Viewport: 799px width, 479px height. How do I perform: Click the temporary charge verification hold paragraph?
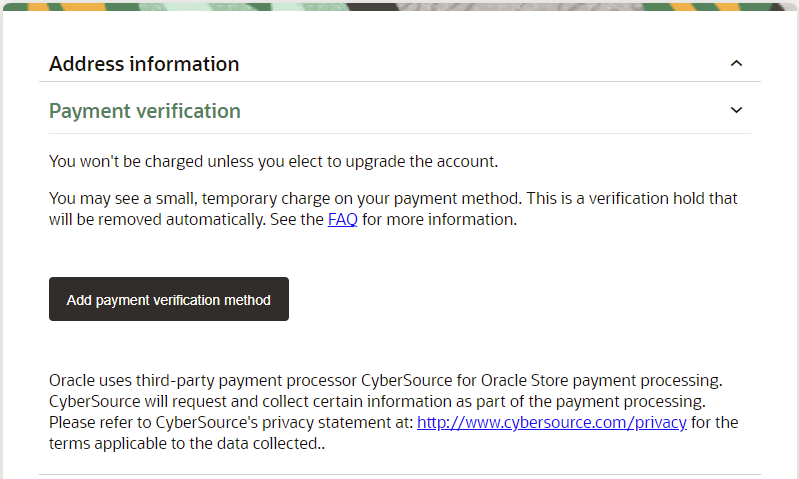pyautogui.click(x=393, y=209)
